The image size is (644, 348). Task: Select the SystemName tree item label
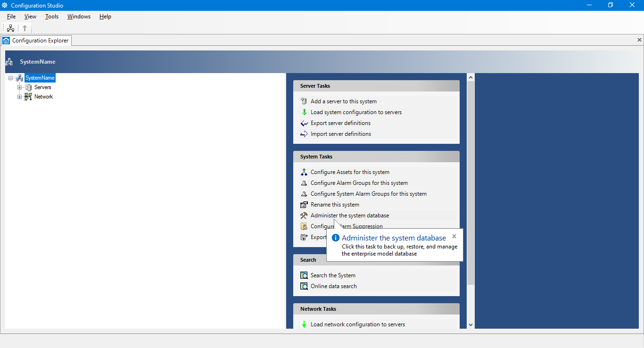40,78
